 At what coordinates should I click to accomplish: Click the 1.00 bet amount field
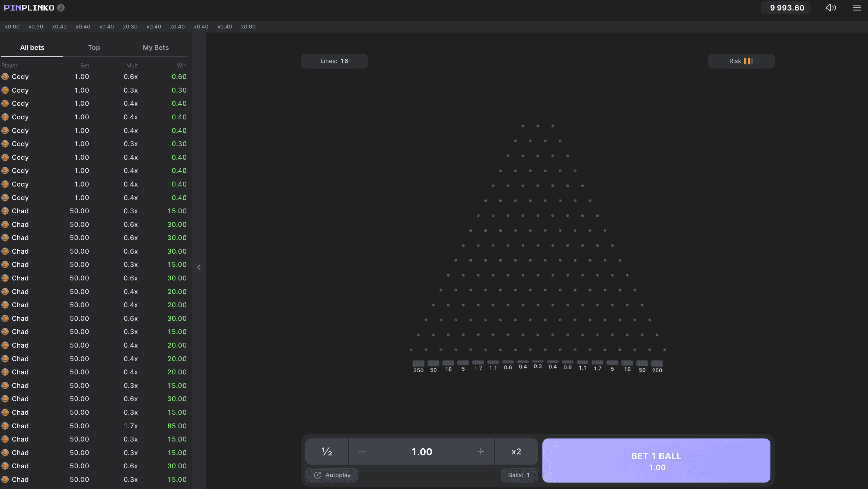(422, 451)
